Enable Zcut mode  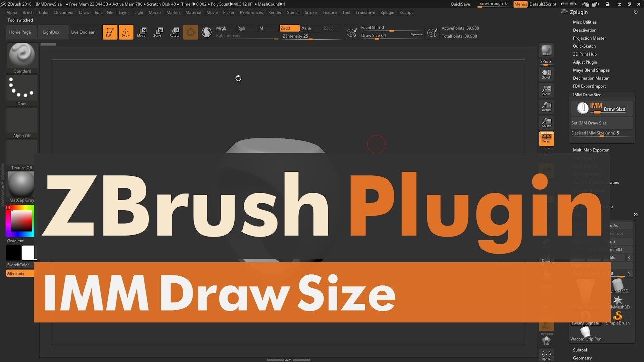(x=328, y=28)
